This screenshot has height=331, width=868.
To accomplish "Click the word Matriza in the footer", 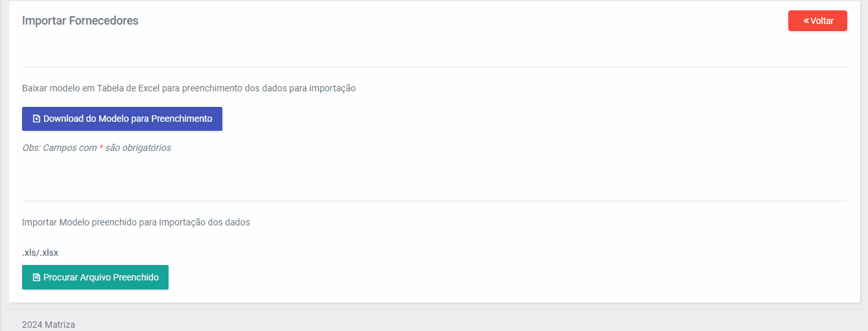I will (60, 325).
